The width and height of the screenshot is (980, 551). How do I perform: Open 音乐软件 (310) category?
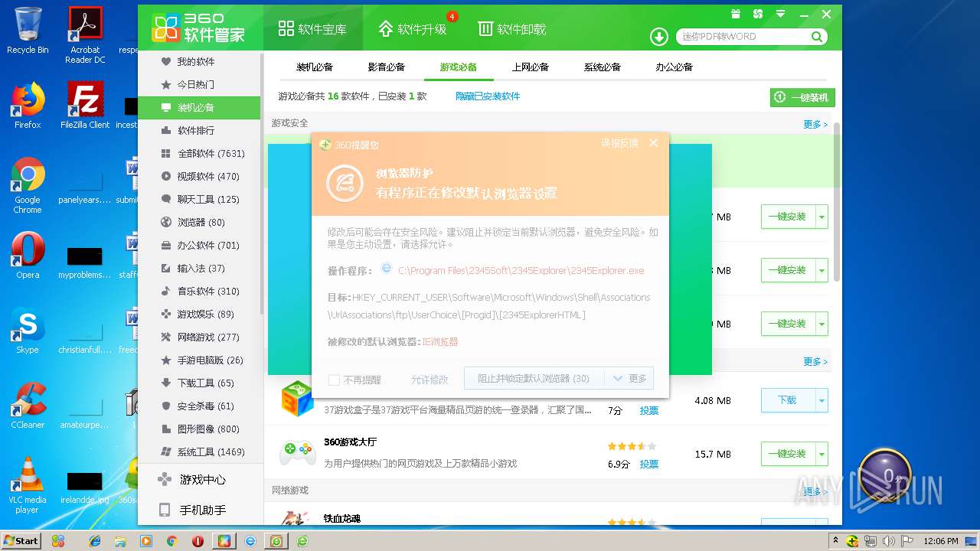pyautogui.click(x=199, y=291)
